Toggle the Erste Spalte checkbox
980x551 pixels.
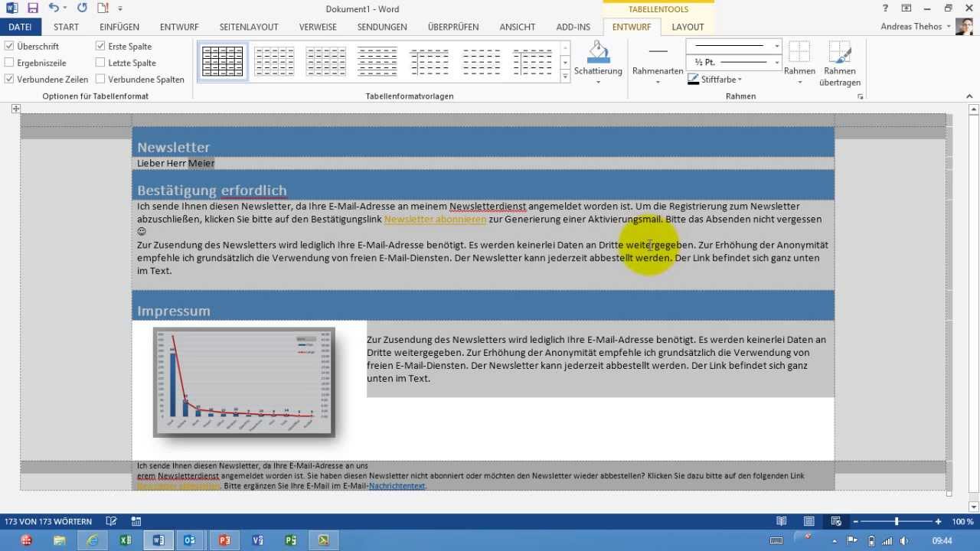click(100, 47)
